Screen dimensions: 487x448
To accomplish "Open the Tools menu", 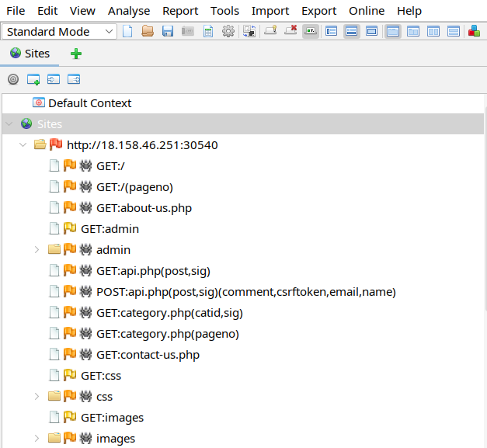I will [225, 11].
